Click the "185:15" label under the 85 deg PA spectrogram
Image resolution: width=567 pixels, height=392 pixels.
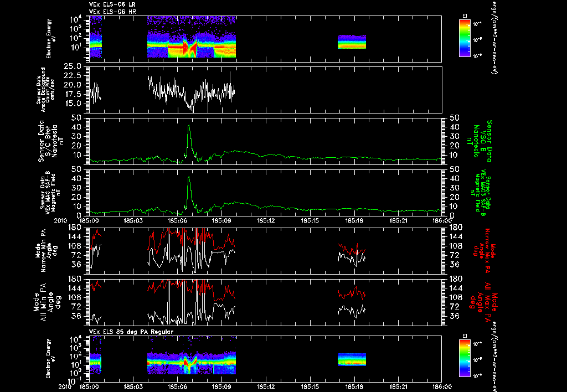310,386
